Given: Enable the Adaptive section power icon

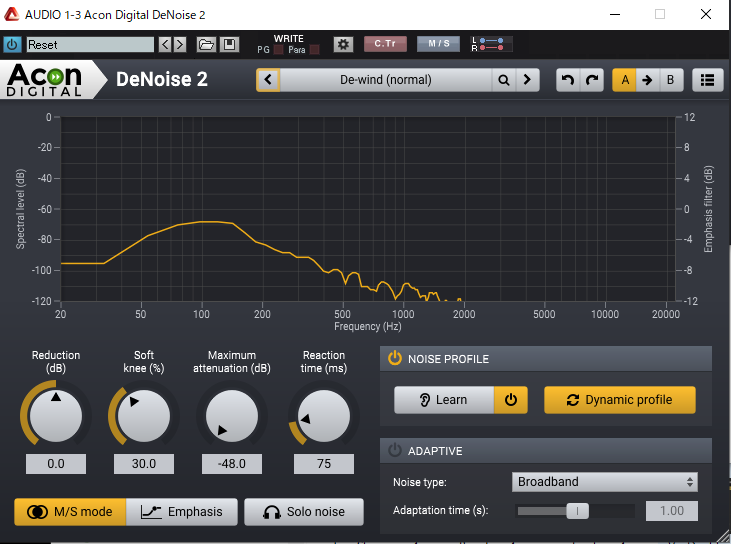Looking at the screenshot, I should point(394,450).
